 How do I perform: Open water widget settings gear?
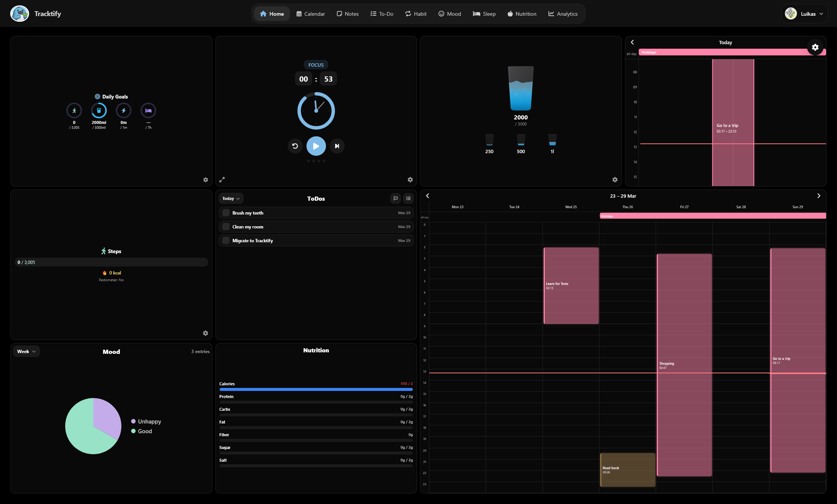click(x=615, y=180)
